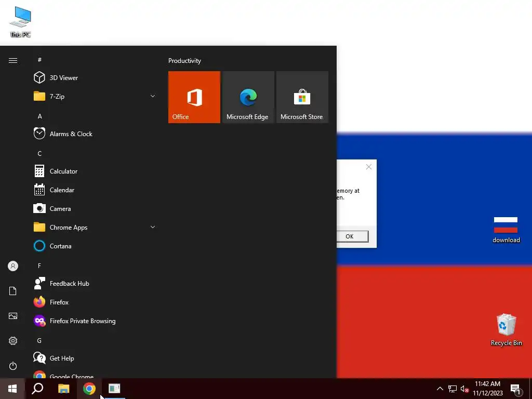Click the muted volume tray icon
This screenshot has height=399, width=532.
pyautogui.click(x=464, y=389)
